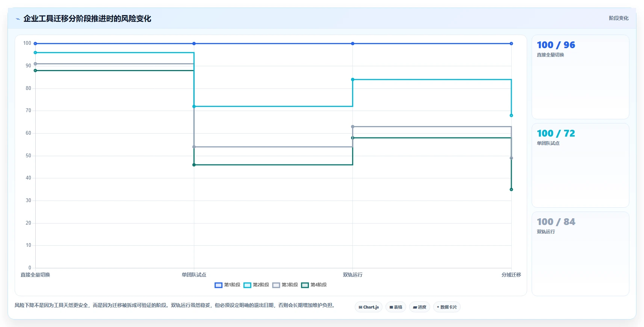Click the Chart.js chip
This screenshot has height=327, width=644.
click(369, 307)
